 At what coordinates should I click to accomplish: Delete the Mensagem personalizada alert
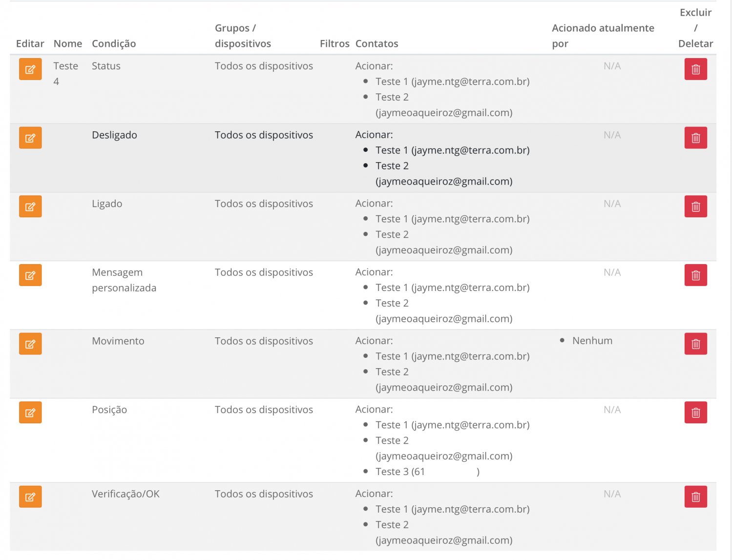click(695, 275)
